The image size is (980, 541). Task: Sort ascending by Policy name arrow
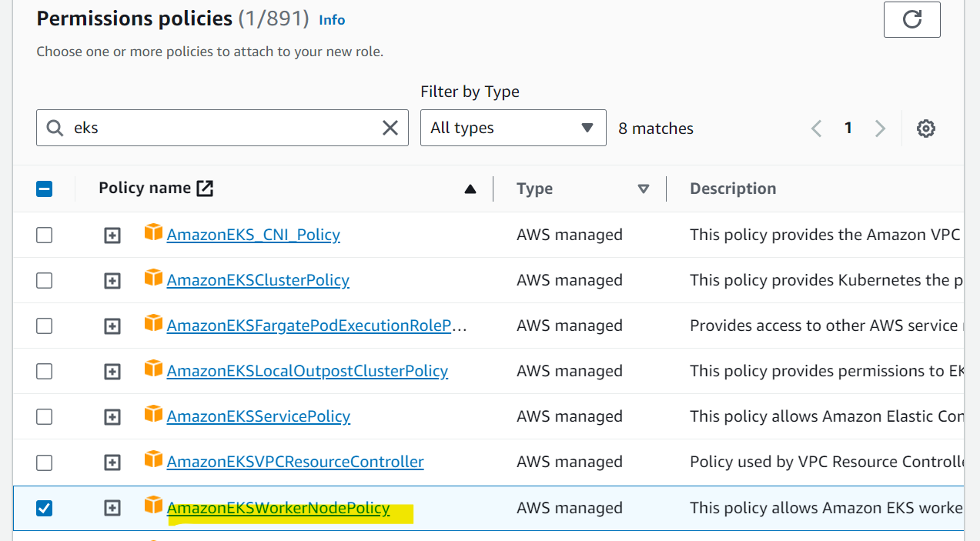pyautogui.click(x=470, y=189)
